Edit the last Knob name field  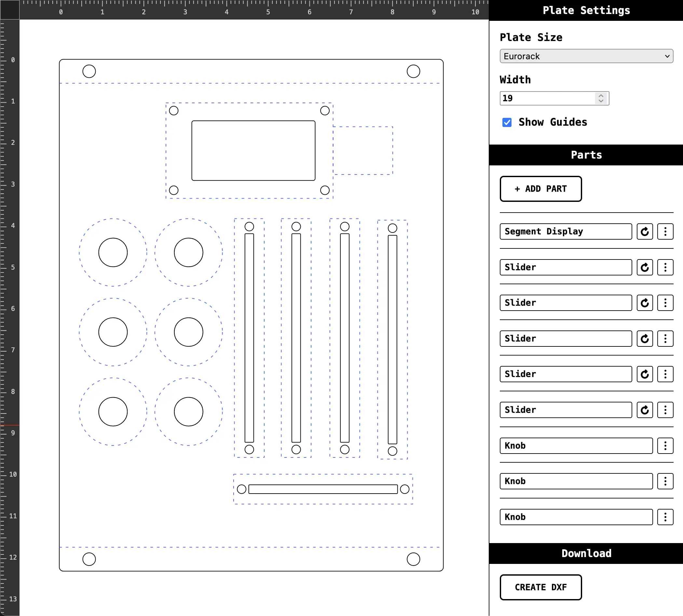pyautogui.click(x=576, y=517)
